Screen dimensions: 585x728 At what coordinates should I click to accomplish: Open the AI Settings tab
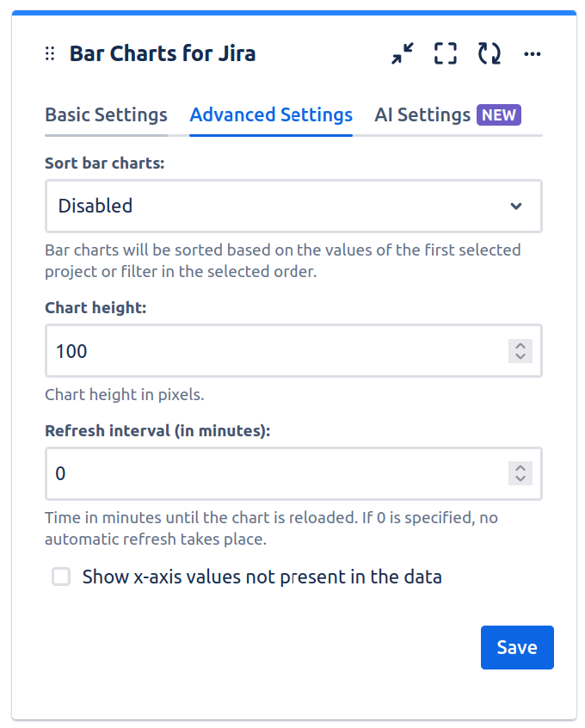(422, 114)
